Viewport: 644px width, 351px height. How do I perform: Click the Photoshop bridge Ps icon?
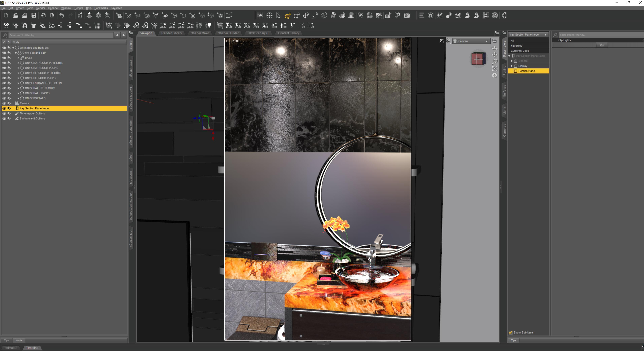(80, 15)
